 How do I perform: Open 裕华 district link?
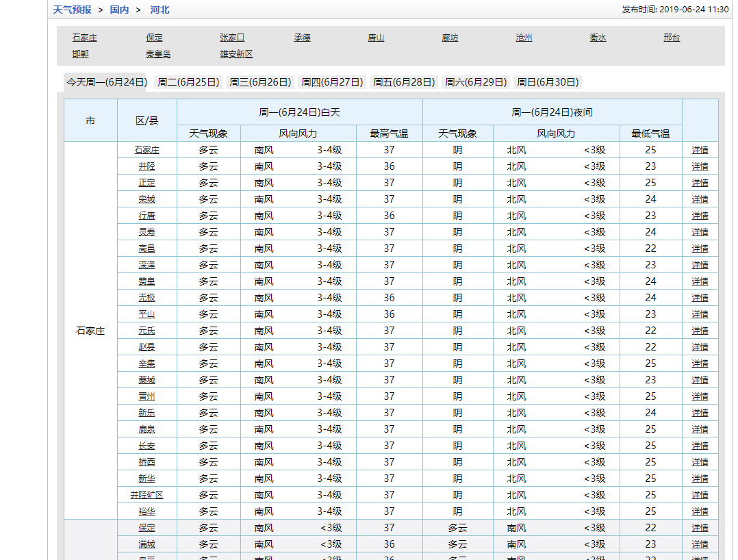click(147, 511)
